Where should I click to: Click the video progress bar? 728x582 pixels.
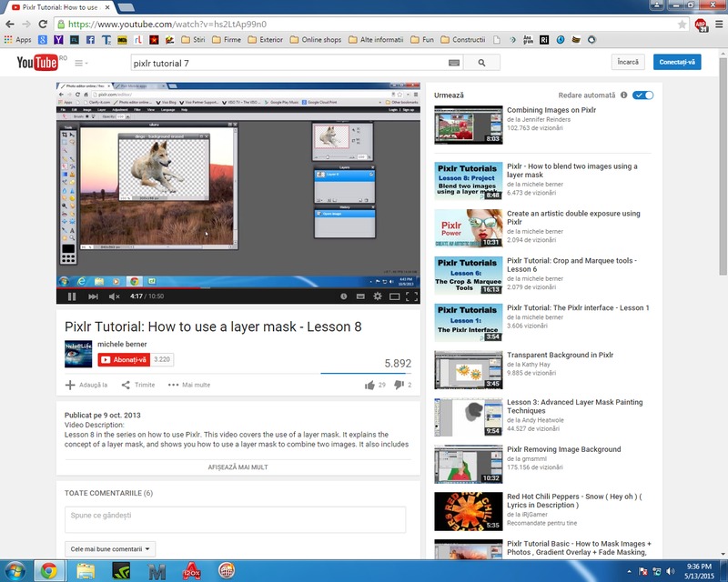click(238, 288)
